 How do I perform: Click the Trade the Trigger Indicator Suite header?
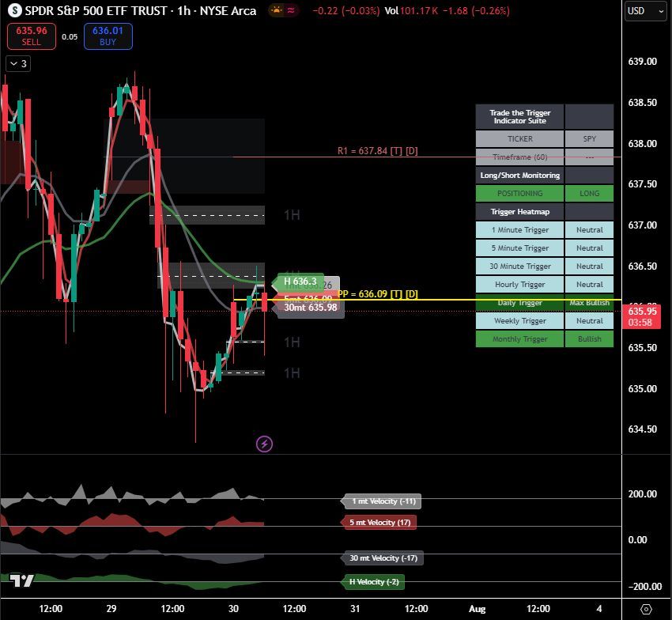pyautogui.click(x=520, y=116)
